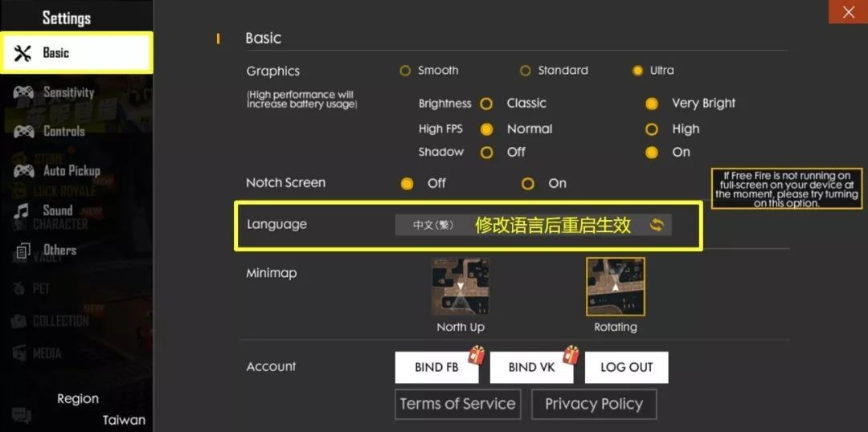Click the Auto Pickup gamepad icon
868x432 pixels.
23,170
